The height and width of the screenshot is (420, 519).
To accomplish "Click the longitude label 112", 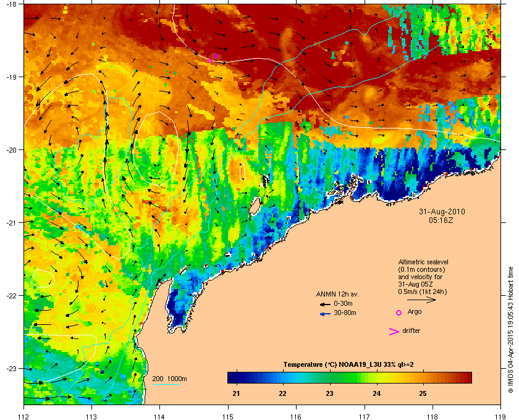I will click(24, 416).
